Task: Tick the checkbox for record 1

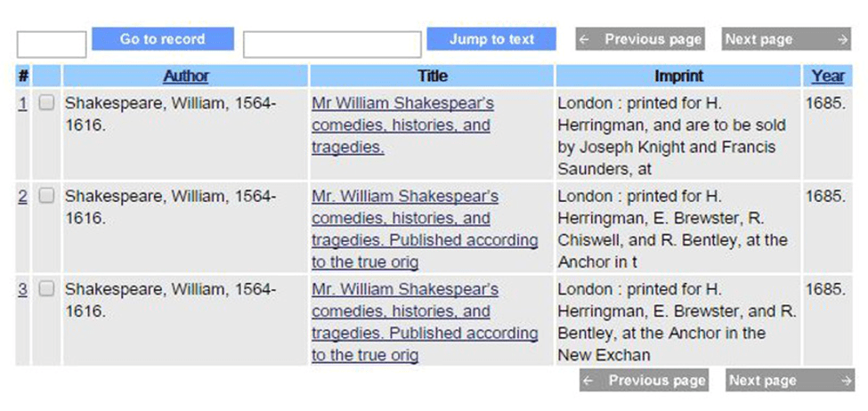Action: [46, 103]
